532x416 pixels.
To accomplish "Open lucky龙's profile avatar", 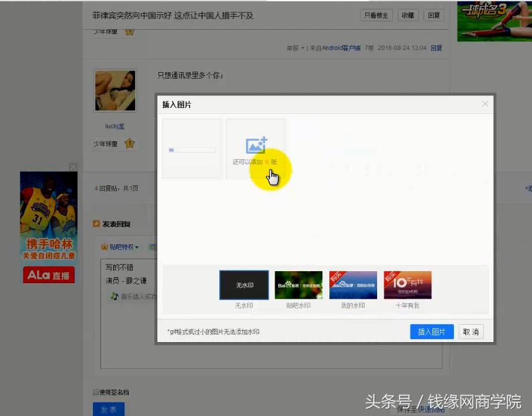I will [x=114, y=89].
